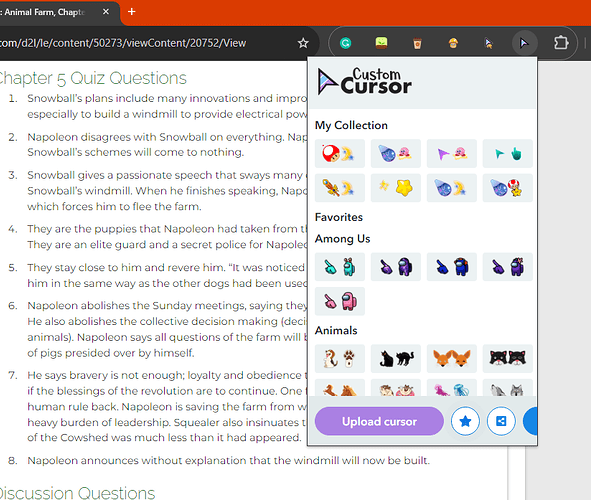
Task: Choose the teal arrow and hand cursor
Action: [x=507, y=154]
